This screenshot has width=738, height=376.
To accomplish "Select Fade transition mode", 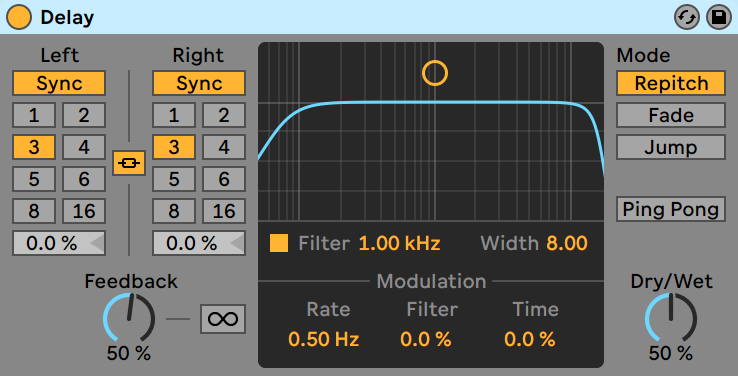I will [671, 115].
